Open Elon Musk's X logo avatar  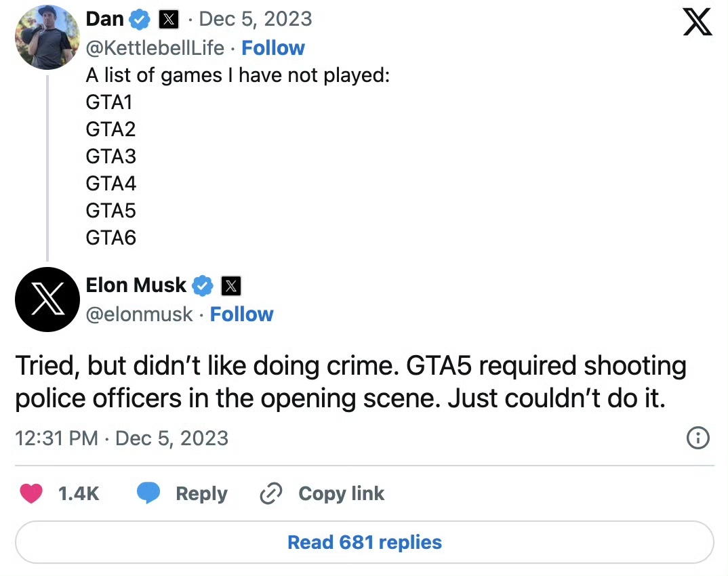47,299
